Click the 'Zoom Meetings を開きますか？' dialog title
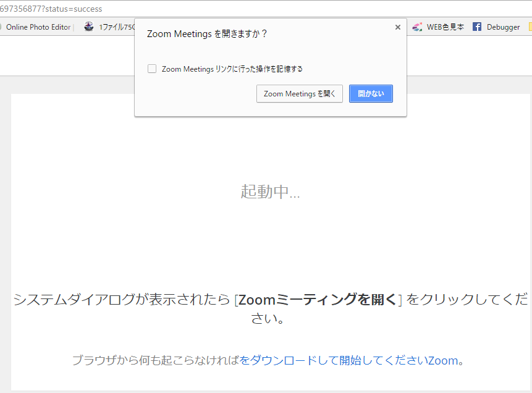 tap(207, 34)
